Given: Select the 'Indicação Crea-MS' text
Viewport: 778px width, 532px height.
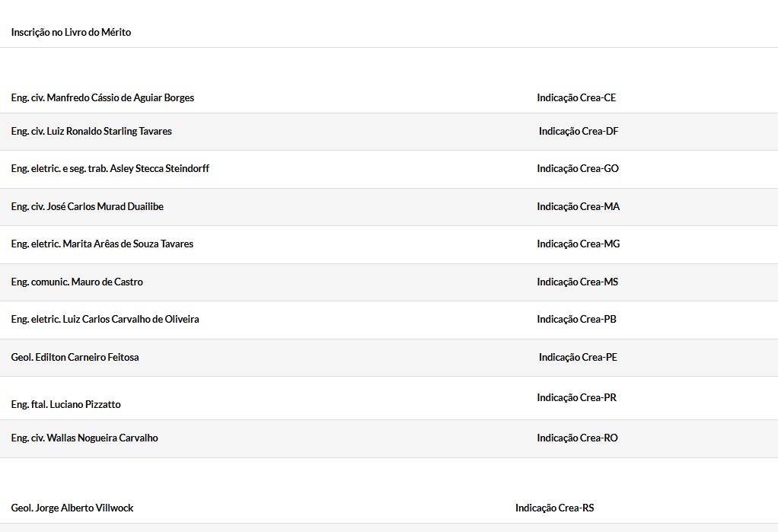Looking at the screenshot, I should [577, 282].
